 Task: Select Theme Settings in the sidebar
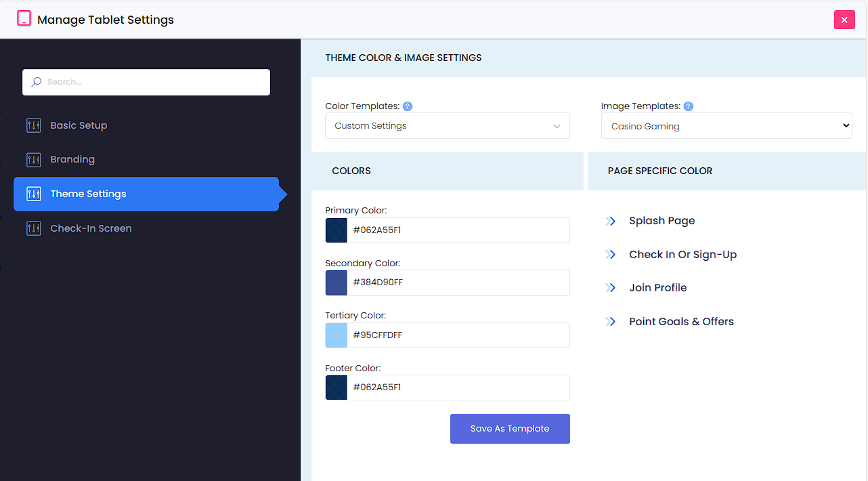point(146,194)
